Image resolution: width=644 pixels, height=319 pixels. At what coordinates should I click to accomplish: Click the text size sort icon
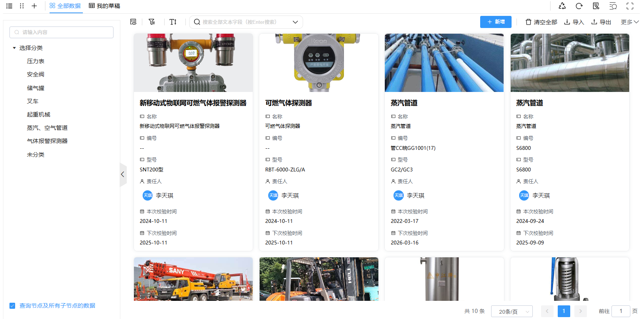(x=173, y=22)
